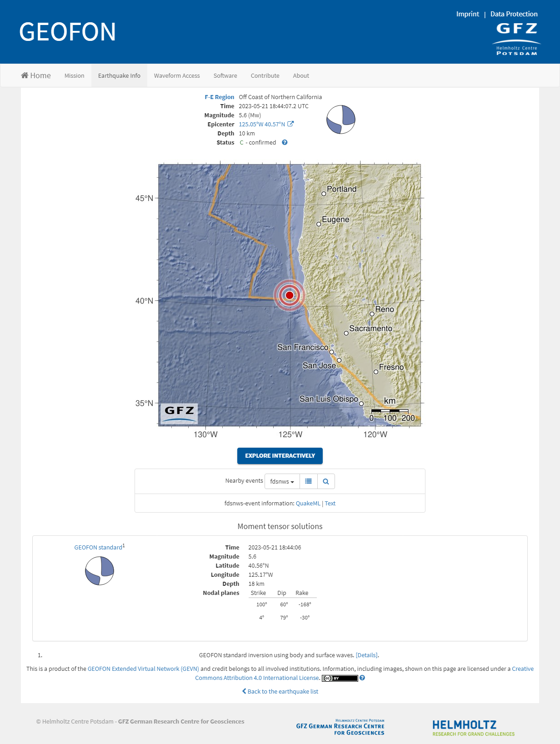
Task: Click the external link icon beside epicenter coordinates
Action: coord(290,124)
